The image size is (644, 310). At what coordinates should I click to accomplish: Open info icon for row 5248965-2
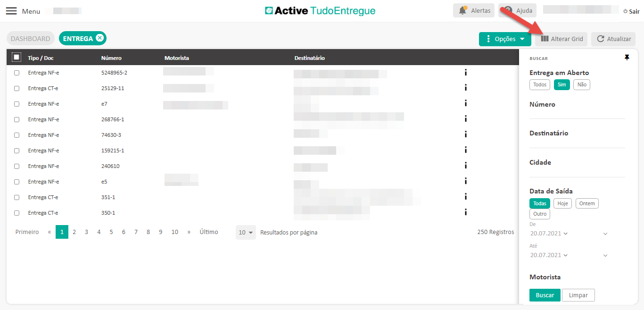coord(465,72)
